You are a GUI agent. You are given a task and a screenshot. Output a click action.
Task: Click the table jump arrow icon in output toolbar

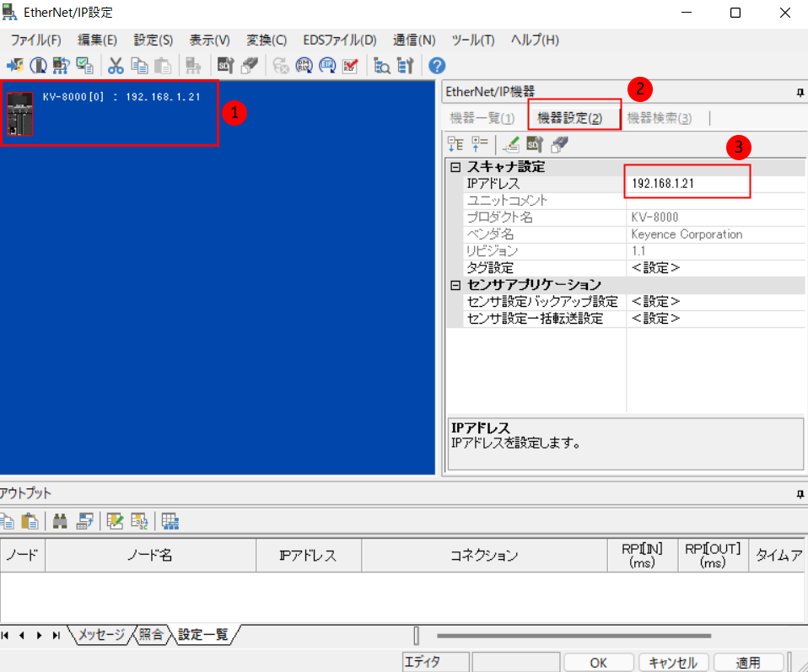84,521
